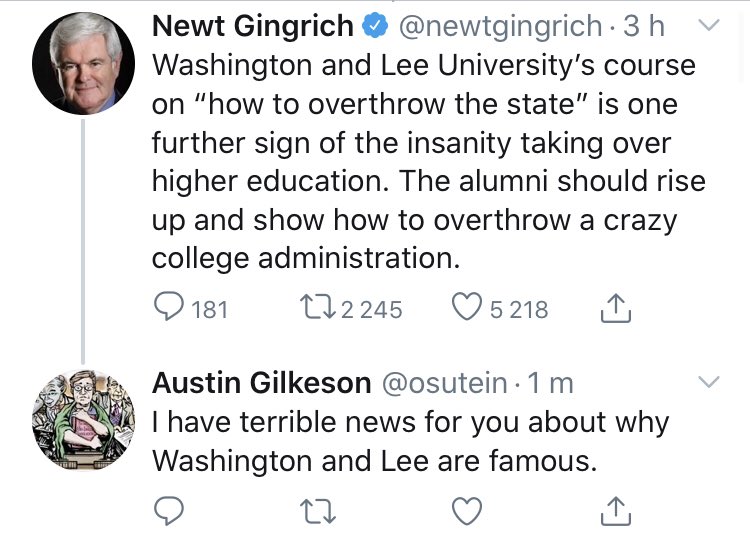Open the @newtgingrich handle
This screenshot has height=545, width=750.
point(500,26)
